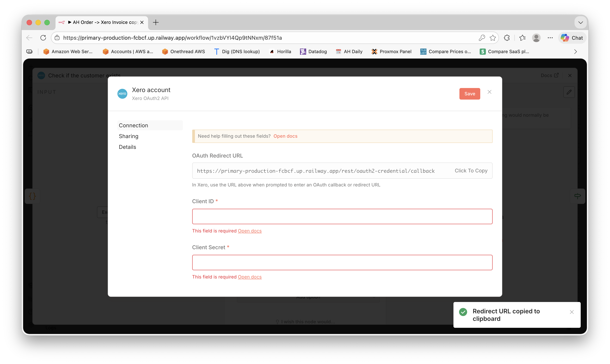Viewport: 610px width, 364px height.
Task: Click into the Client Secret field
Action: pyautogui.click(x=342, y=263)
